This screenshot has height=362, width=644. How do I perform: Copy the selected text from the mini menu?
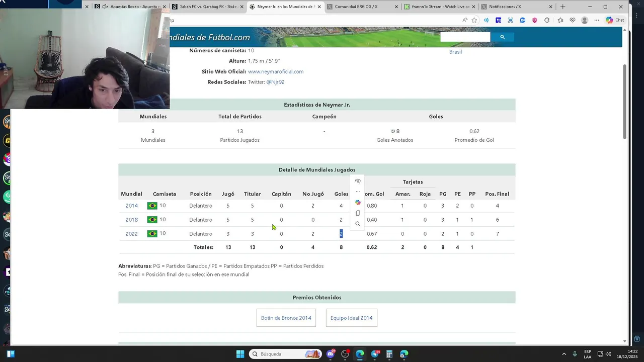[x=358, y=213]
